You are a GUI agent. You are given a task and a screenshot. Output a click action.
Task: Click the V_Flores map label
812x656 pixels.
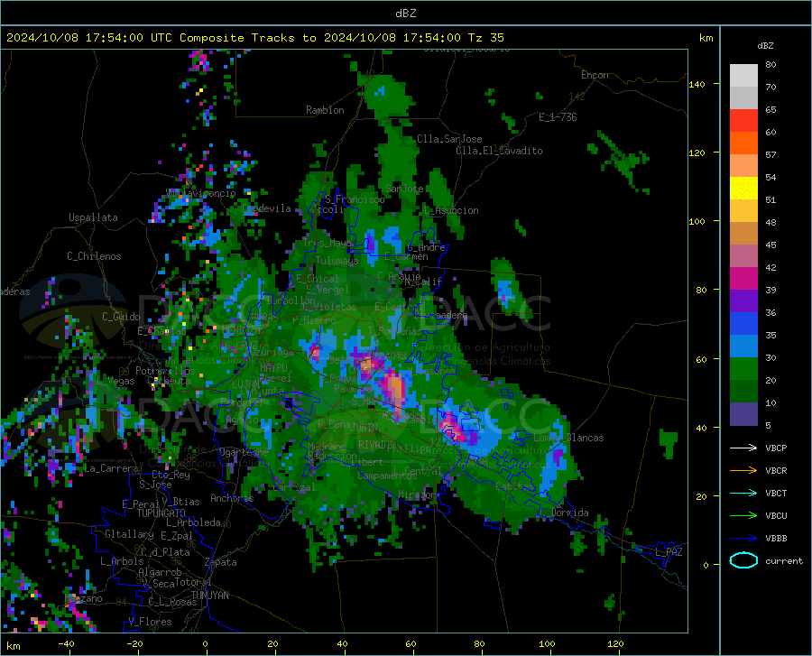click(150, 622)
